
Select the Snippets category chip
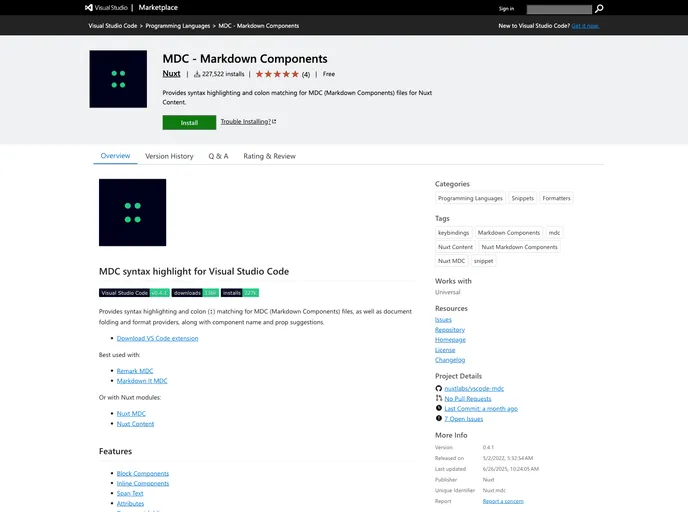pyautogui.click(x=523, y=198)
